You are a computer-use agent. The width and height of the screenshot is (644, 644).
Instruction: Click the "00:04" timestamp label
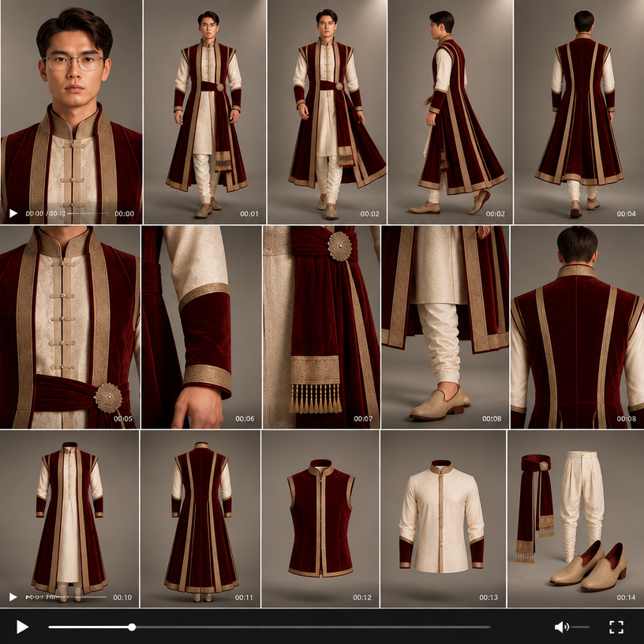tap(626, 214)
